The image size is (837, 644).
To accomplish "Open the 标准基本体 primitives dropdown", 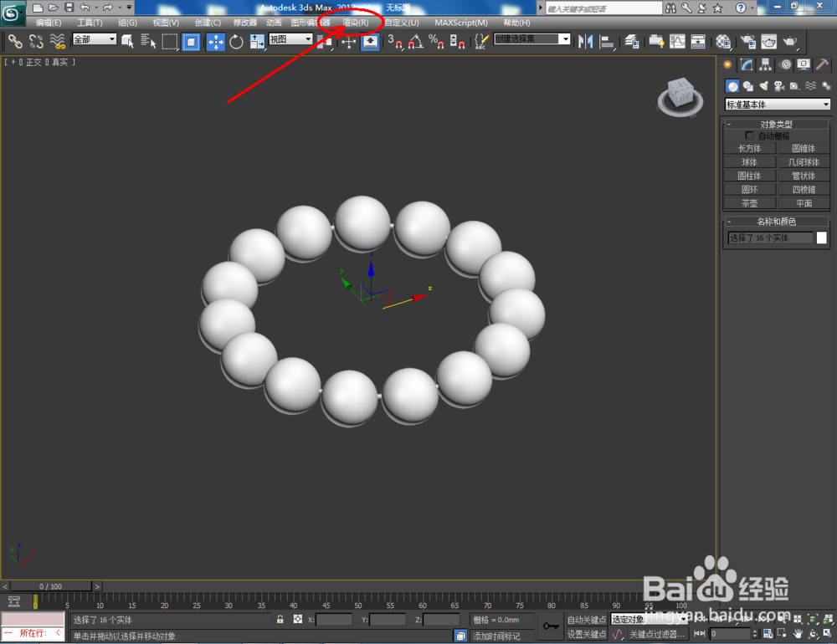I will click(x=777, y=105).
